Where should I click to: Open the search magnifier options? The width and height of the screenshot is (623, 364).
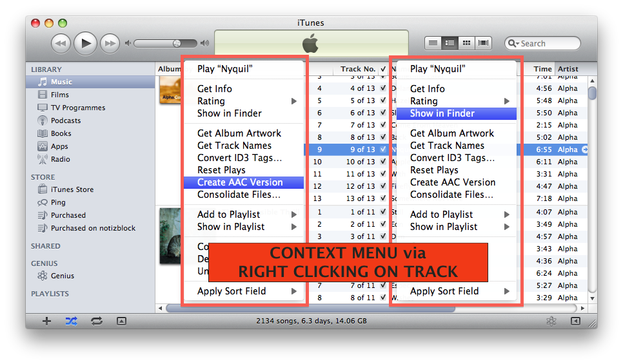pyautogui.click(x=513, y=43)
